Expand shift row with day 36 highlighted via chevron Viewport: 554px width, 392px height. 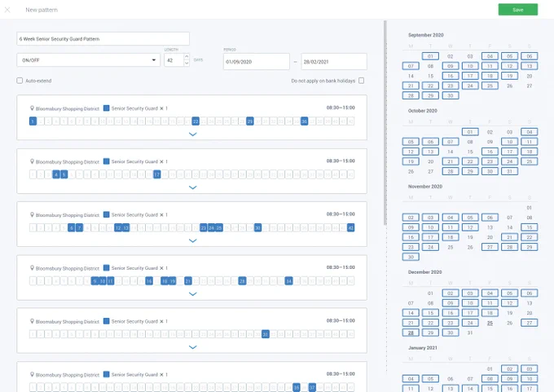(x=192, y=134)
